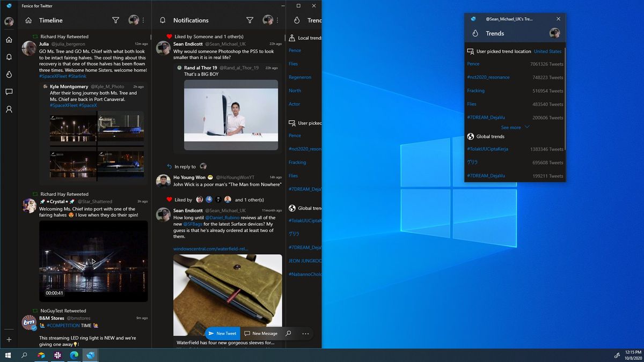
Task: Open Trends from the left sidebar flame icon
Action: 8,75
